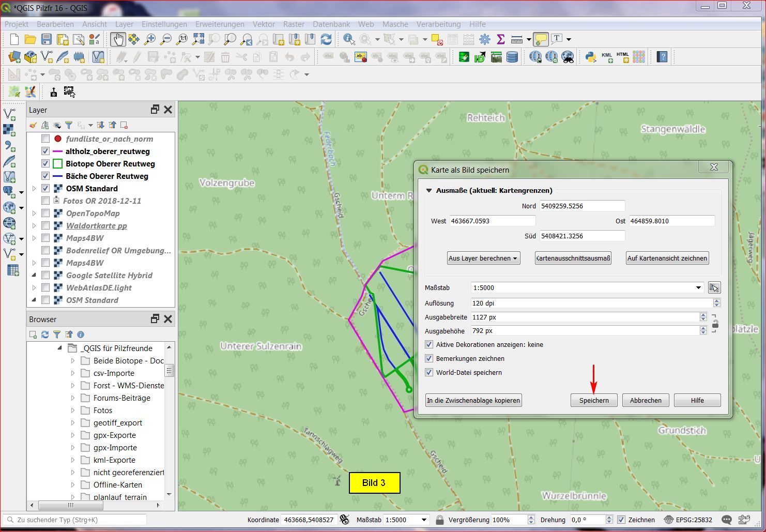This screenshot has height=532, width=766.
Task: Select the Pan Map hand tool
Action: click(118, 39)
